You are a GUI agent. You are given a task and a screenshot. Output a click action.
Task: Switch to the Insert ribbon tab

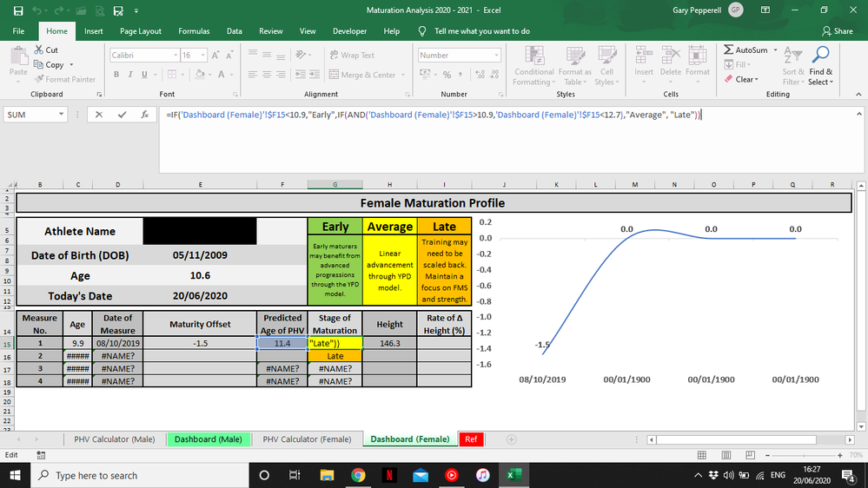(94, 31)
